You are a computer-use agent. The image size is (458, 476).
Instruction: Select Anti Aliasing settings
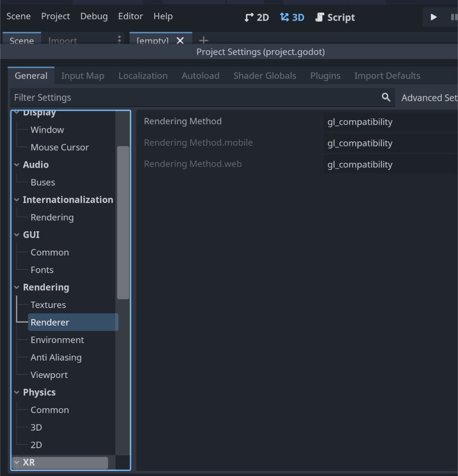tap(56, 357)
